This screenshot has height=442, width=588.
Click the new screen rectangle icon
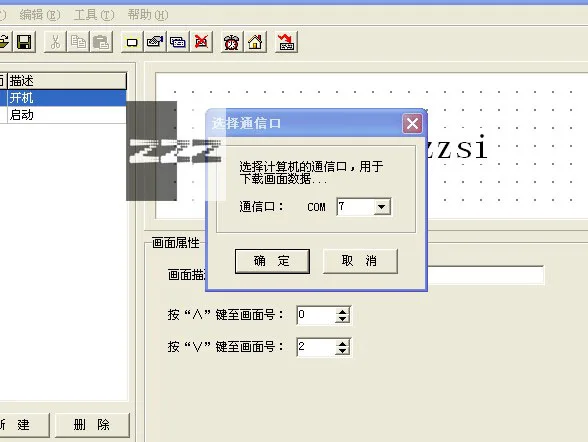click(132, 42)
